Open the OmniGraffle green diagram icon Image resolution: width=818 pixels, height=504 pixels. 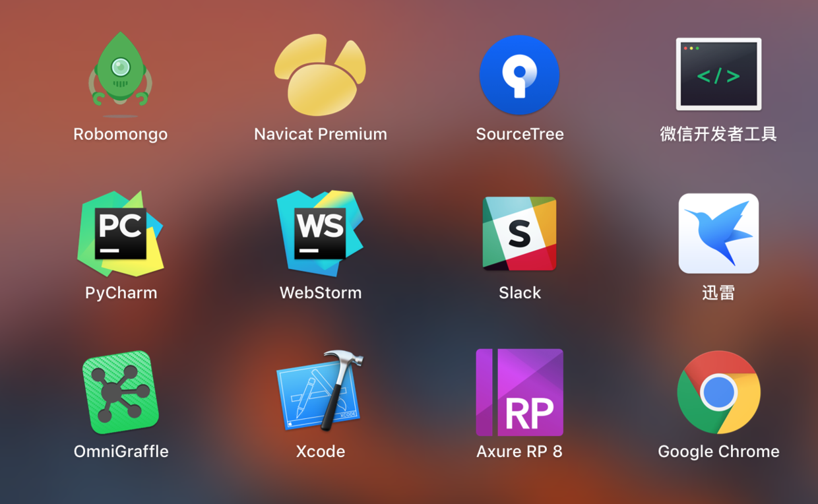click(x=120, y=393)
